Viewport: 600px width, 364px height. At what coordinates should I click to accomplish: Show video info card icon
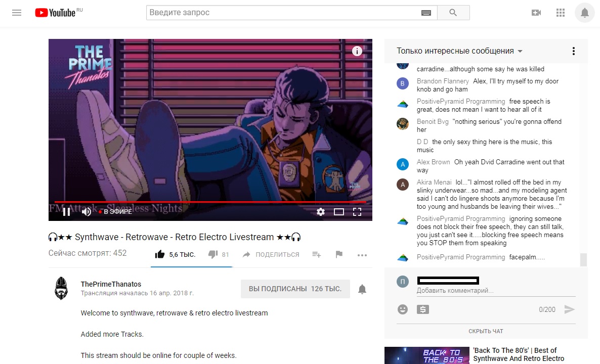click(357, 51)
